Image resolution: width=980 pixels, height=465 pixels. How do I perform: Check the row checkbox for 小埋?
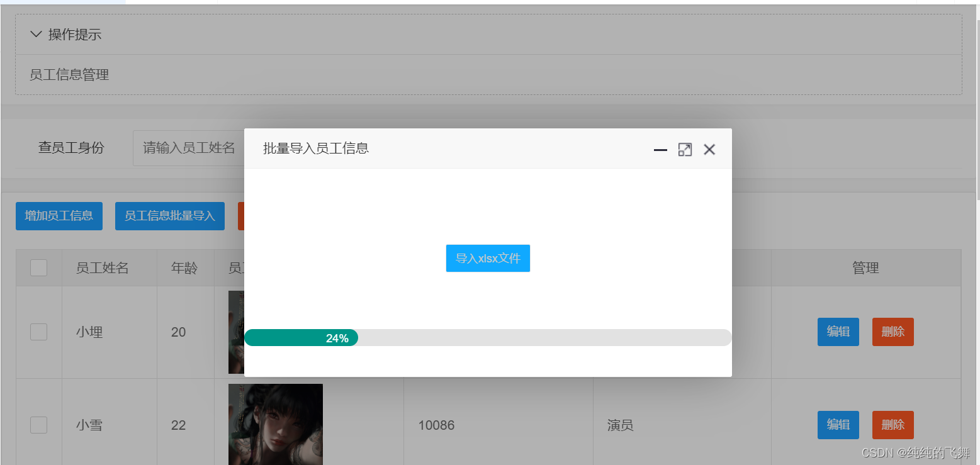pyautogui.click(x=38, y=332)
